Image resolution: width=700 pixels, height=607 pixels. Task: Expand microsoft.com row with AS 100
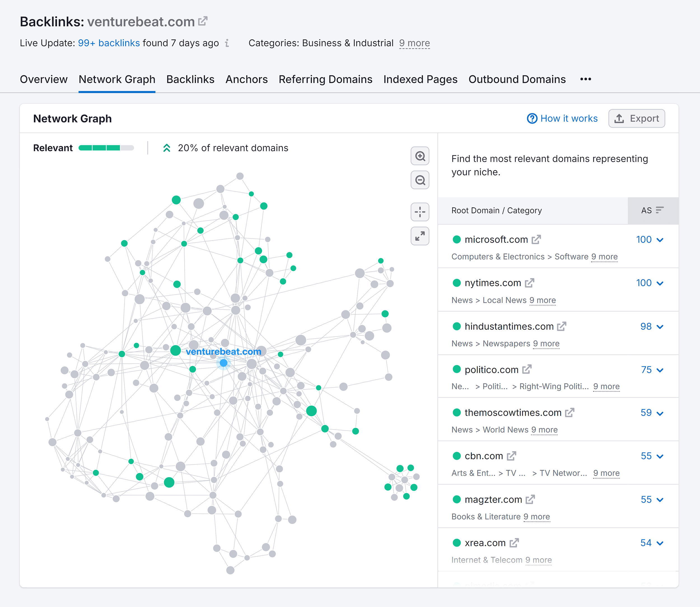pos(660,240)
